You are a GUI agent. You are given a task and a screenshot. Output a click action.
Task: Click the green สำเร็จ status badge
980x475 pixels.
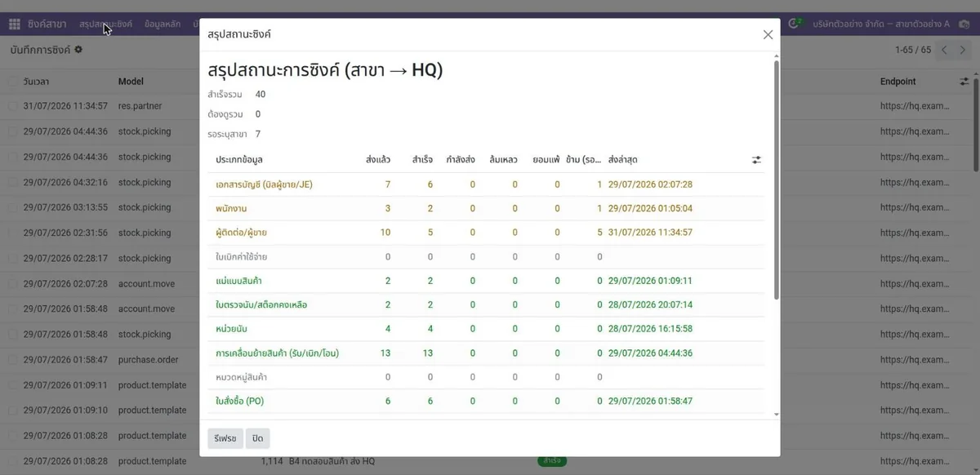(x=552, y=461)
